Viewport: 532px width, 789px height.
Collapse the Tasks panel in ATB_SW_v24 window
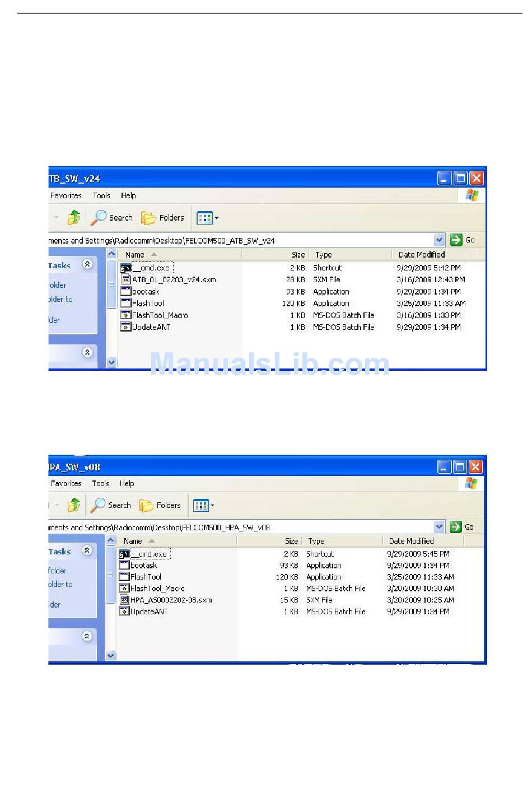[x=87, y=264]
